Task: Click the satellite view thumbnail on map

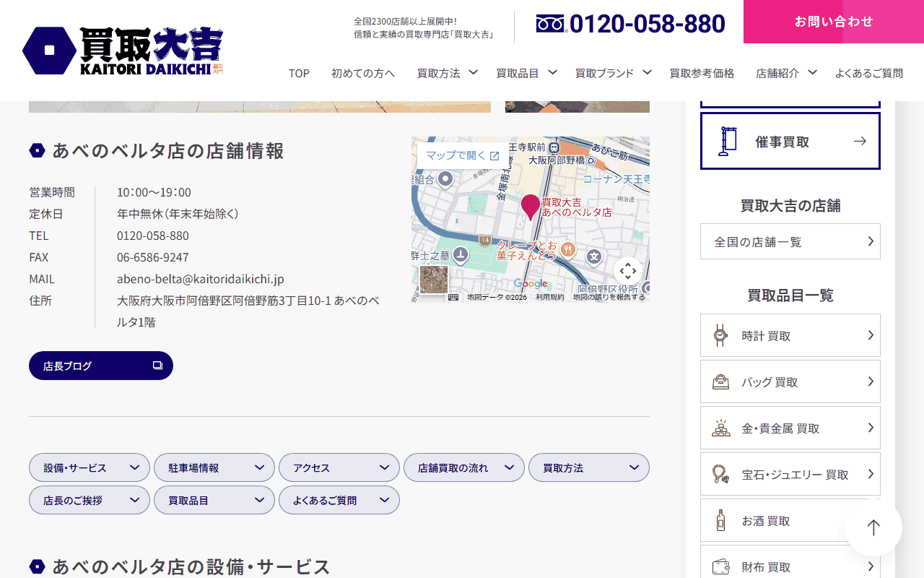Action: pyautogui.click(x=434, y=280)
